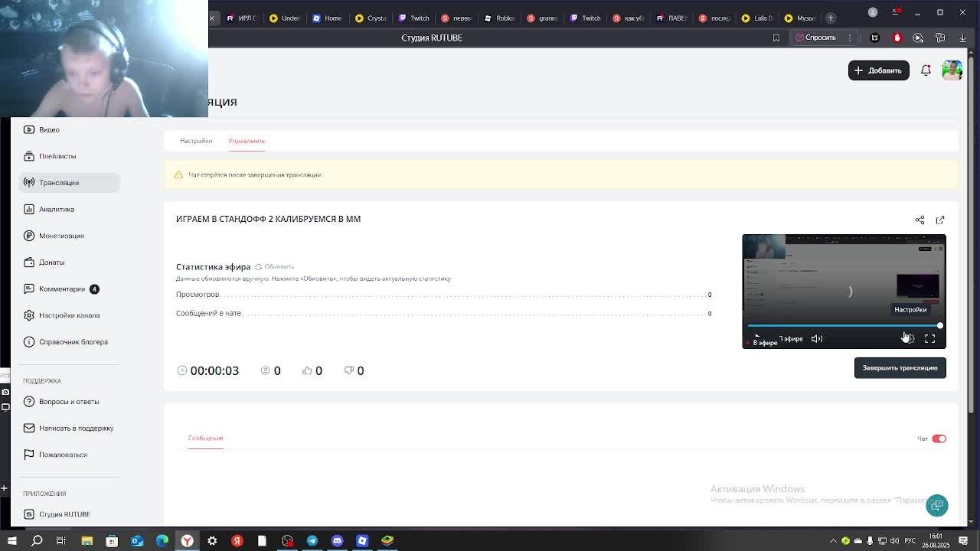Open a new browser tab
The image size is (980, 551).
[831, 18]
